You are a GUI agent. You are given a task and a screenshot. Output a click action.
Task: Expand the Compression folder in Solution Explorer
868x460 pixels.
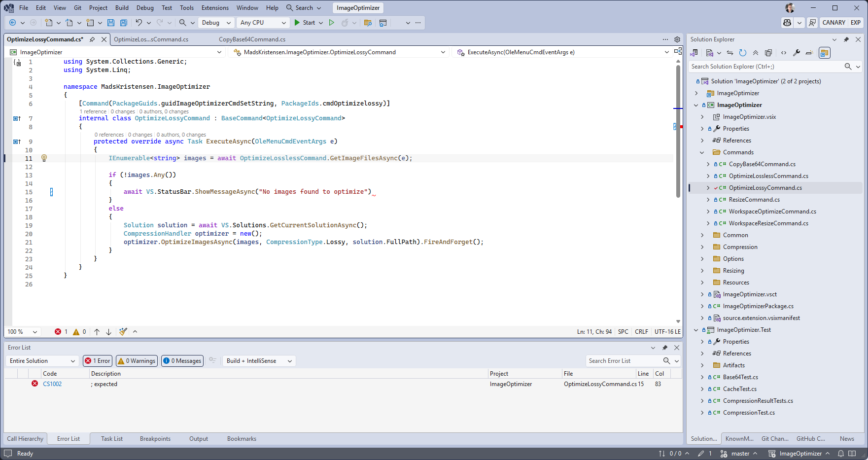[702, 247]
